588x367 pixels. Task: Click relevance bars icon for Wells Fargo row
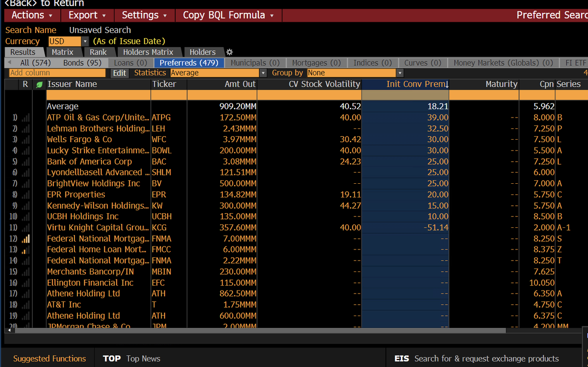tap(25, 140)
